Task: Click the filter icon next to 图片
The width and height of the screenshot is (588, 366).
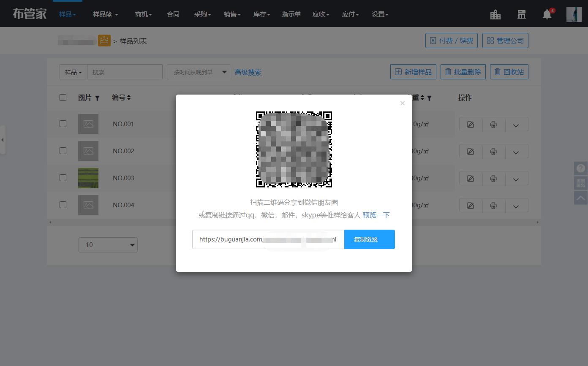Action: [97, 98]
